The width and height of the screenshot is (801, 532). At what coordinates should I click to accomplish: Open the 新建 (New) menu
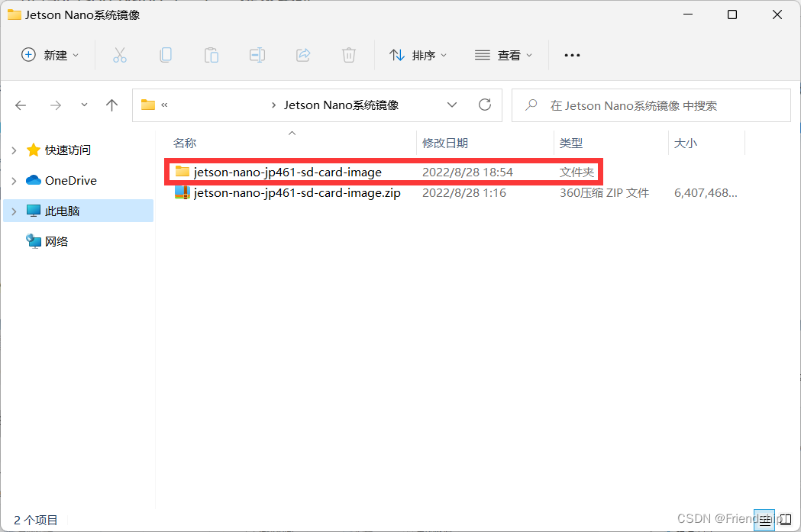[50, 55]
